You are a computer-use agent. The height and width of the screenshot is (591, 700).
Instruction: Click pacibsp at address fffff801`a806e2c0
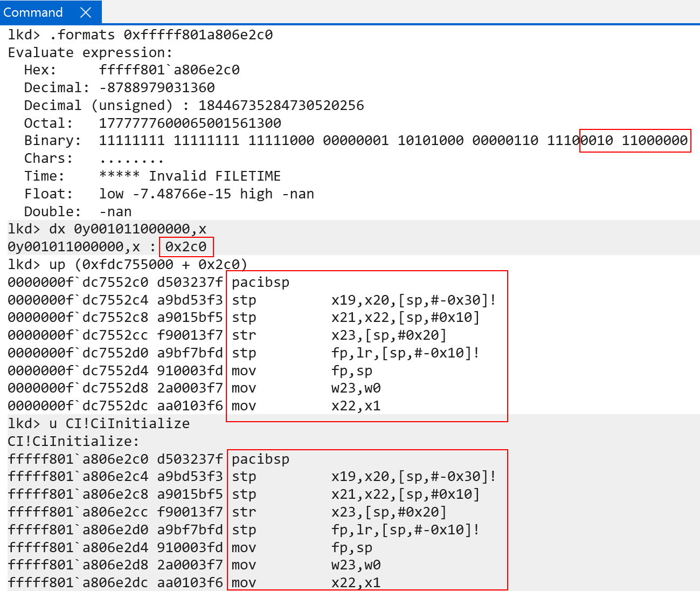[260, 459]
